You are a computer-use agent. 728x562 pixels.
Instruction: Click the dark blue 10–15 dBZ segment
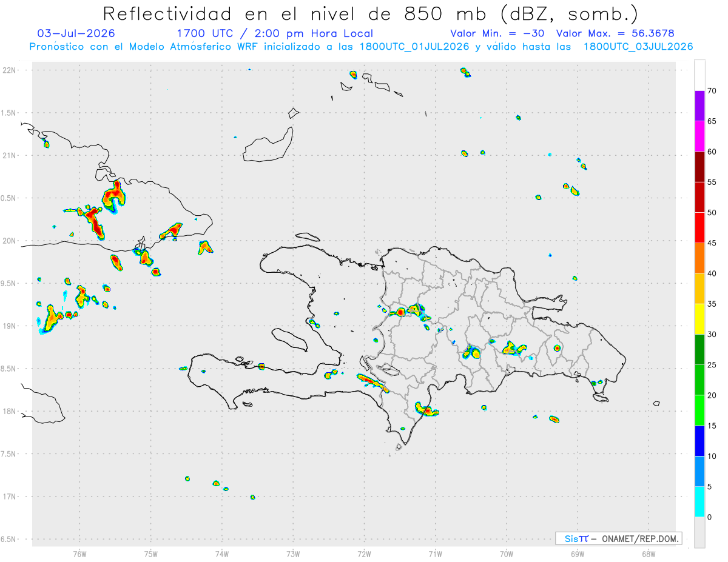(699, 441)
